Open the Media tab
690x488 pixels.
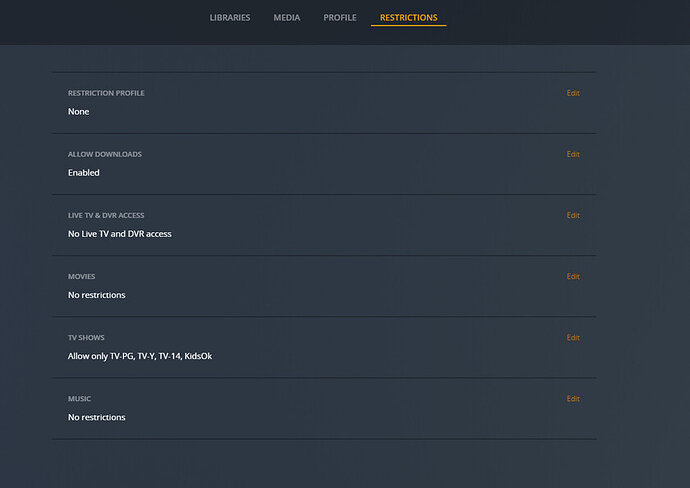point(286,18)
